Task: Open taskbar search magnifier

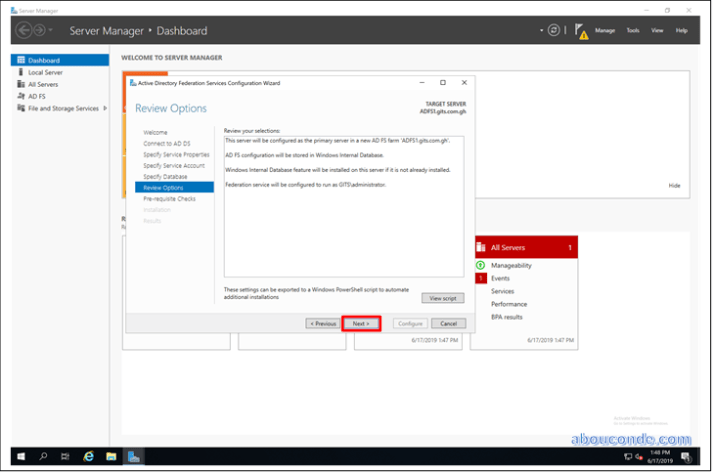Action: pyautogui.click(x=43, y=456)
